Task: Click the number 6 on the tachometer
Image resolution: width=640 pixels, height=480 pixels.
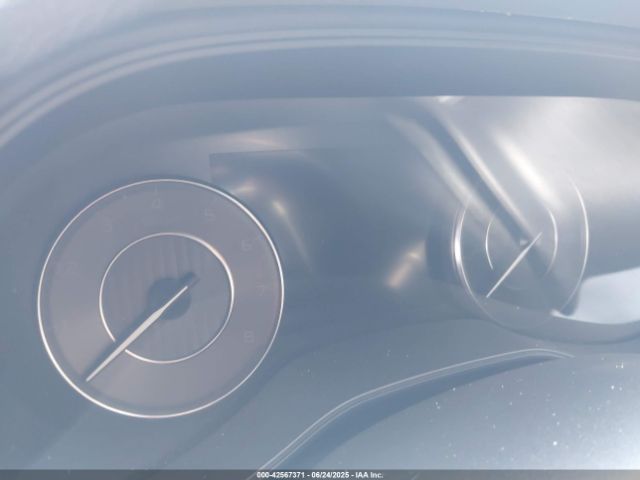Action: pos(245,245)
